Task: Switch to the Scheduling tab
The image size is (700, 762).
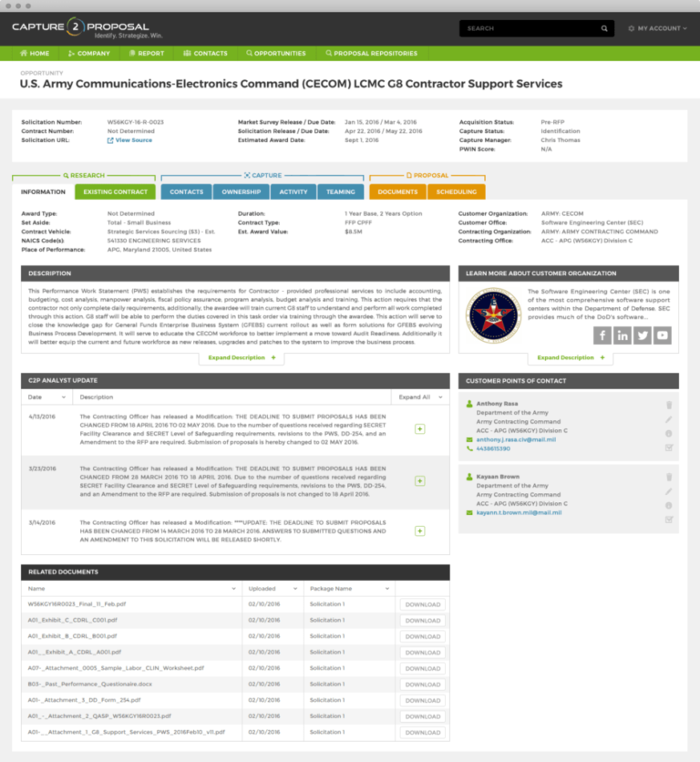Action: [456, 192]
